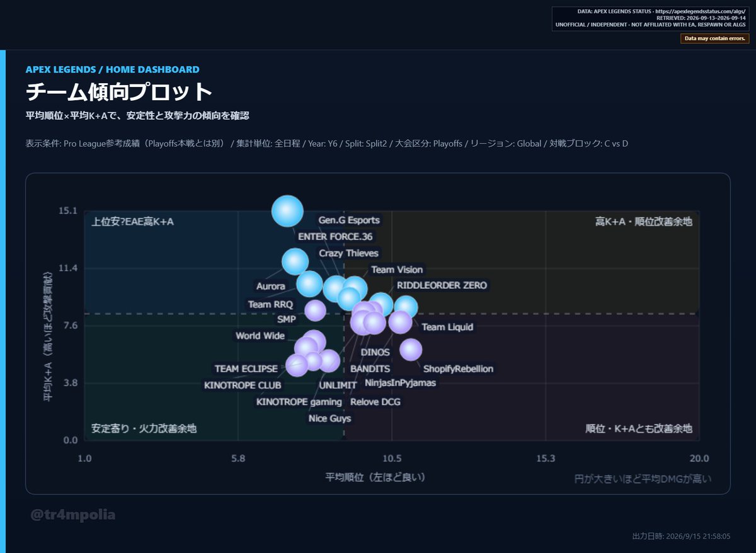
Task: Click the RIDDLEORDER ZERO label
Action: click(442, 285)
